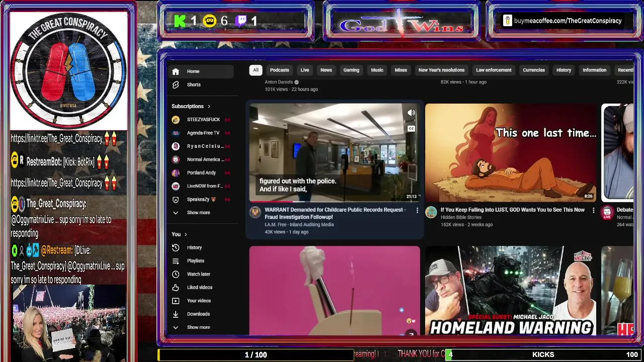Open the RyanCelsius channel avatar

pos(176,146)
